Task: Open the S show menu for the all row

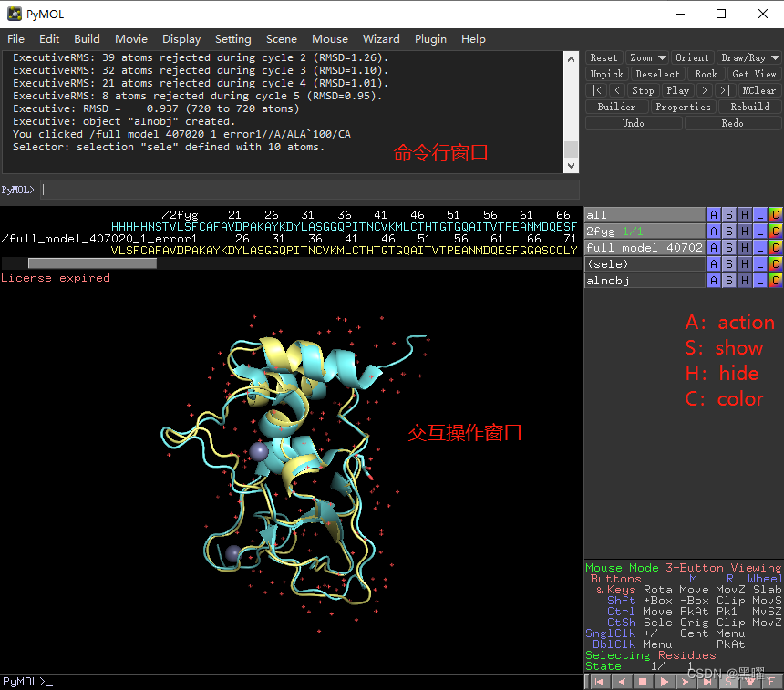Action: pyautogui.click(x=729, y=215)
